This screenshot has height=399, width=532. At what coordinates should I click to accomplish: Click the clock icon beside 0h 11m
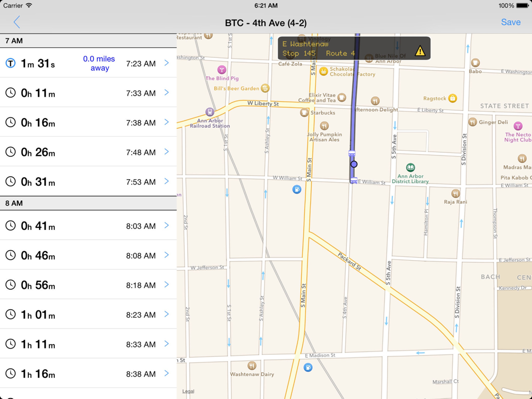(x=11, y=93)
